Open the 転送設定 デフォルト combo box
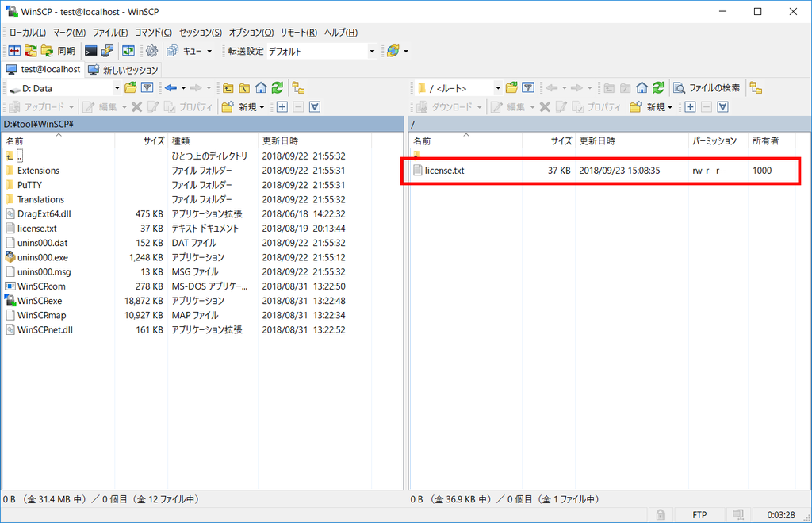Viewport: 812px width, 523px height. [322, 51]
